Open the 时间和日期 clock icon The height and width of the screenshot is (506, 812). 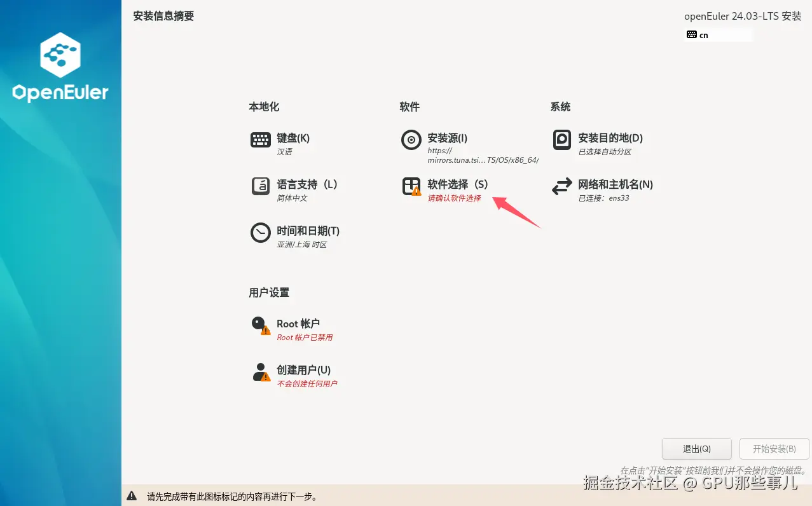[x=260, y=233]
